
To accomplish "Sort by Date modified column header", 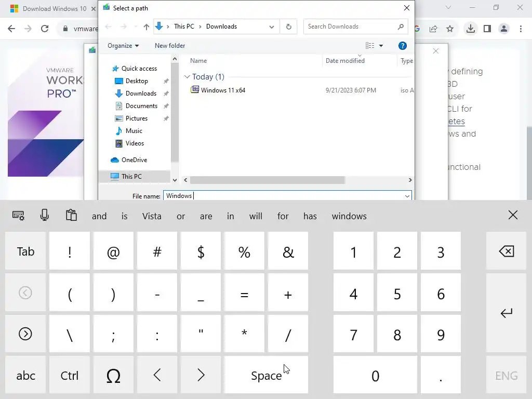I will coord(345,61).
